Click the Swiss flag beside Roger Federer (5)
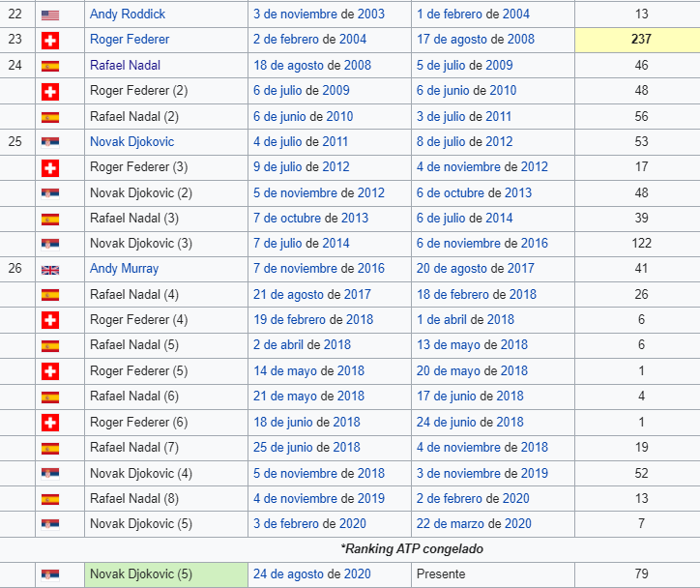The height and width of the screenshot is (588, 700). (50, 371)
